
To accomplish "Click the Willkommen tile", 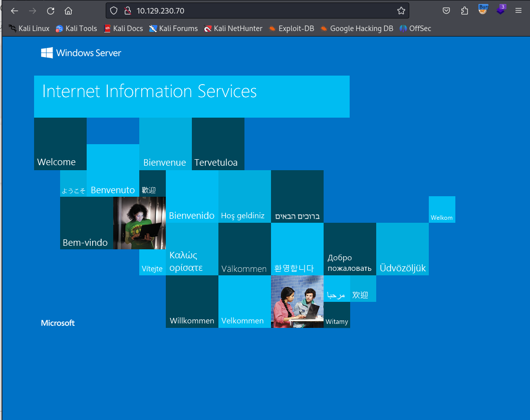I will pyautogui.click(x=192, y=301).
